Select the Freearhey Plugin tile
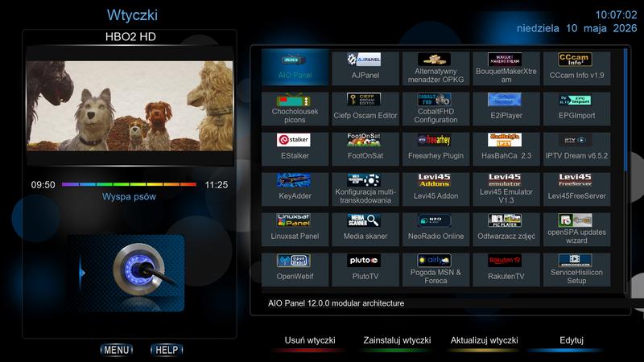Screen dimensions: 644x362 coord(436,149)
